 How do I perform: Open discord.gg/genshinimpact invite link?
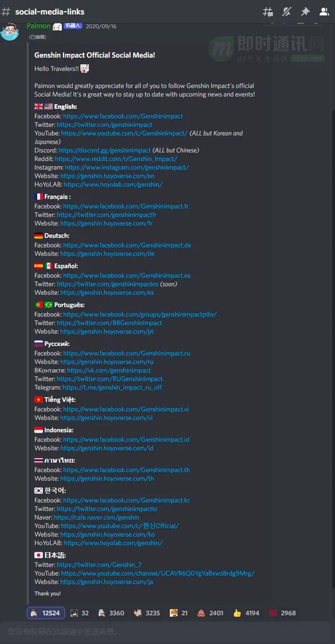(104, 150)
